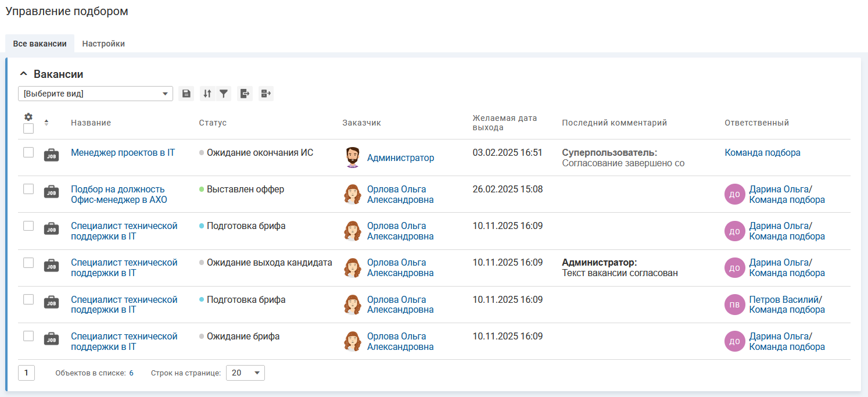
Task: Click the save view floppy disk icon
Action: coord(186,94)
